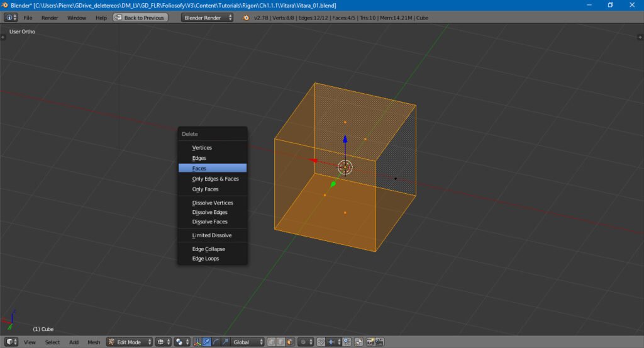644x348 pixels.
Task: Open the viewport shading selector
Action: click(163, 342)
